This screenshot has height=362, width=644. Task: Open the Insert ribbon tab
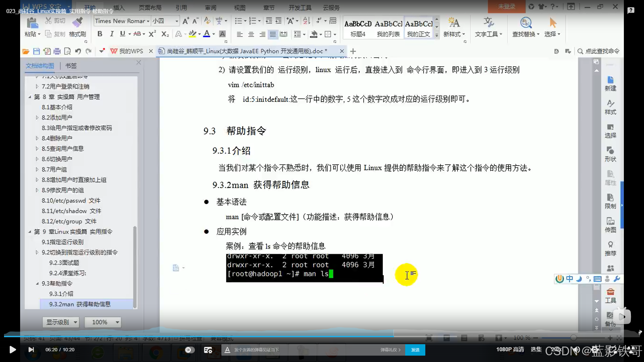pos(119,7)
